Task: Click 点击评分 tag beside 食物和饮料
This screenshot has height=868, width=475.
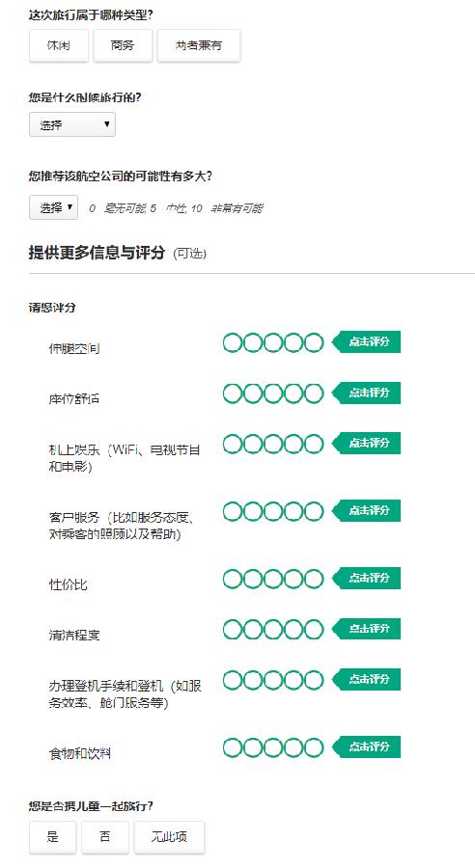Action: click(x=366, y=746)
